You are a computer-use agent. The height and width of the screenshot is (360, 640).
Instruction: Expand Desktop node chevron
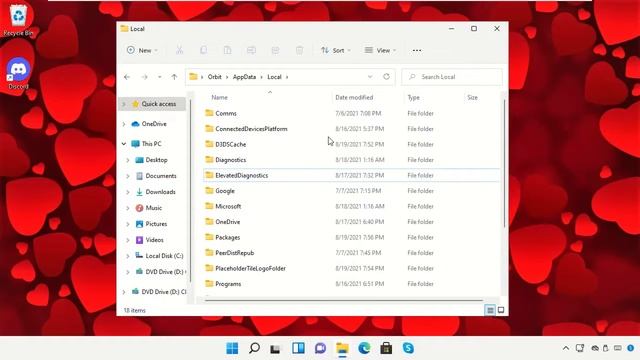coord(128,160)
